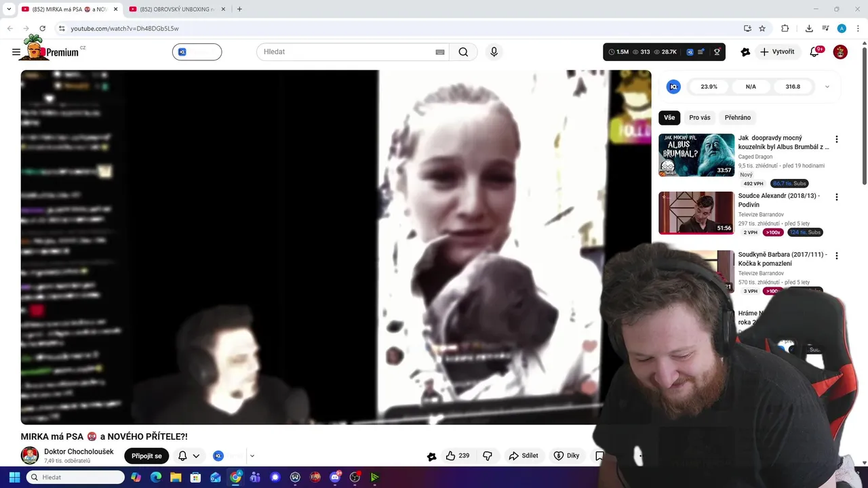Click the black splat icon beside Vytvořit
This screenshot has height=488, width=868.
click(x=745, y=52)
